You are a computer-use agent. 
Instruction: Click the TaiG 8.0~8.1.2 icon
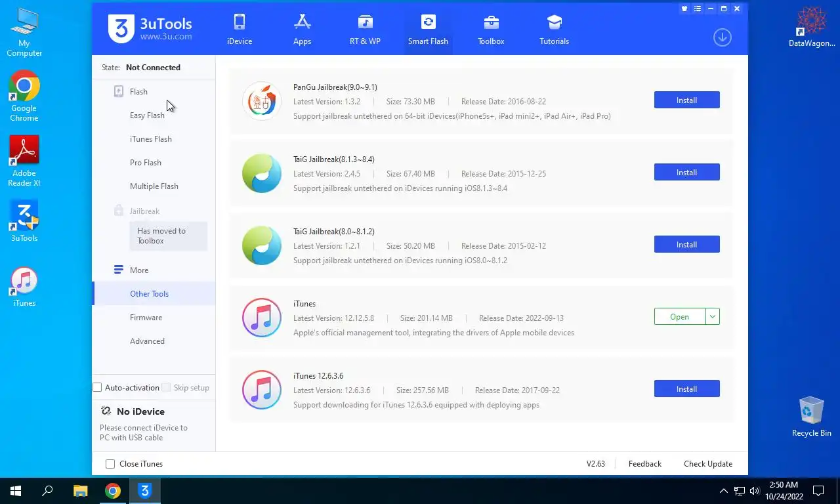pyautogui.click(x=262, y=245)
